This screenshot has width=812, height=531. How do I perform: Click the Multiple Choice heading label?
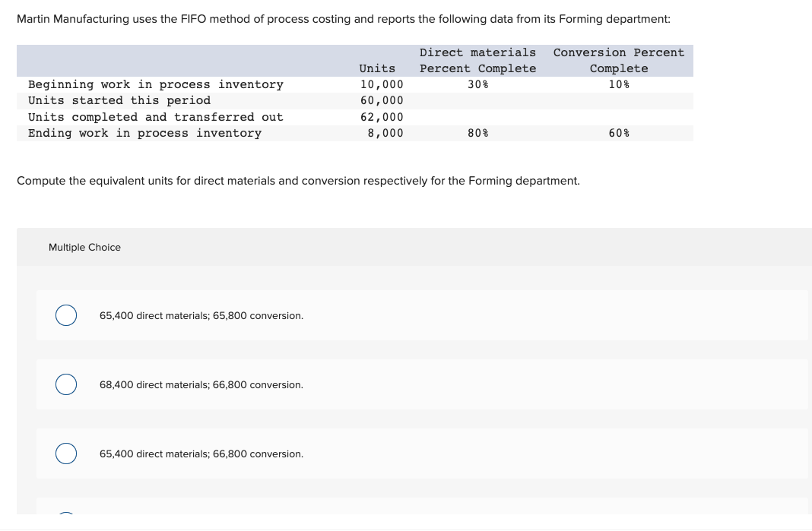point(84,248)
